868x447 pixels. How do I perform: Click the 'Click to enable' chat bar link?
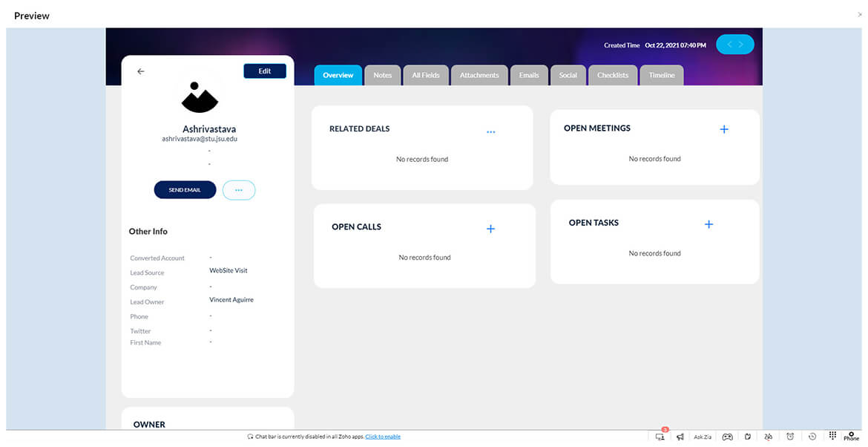coord(383,437)
